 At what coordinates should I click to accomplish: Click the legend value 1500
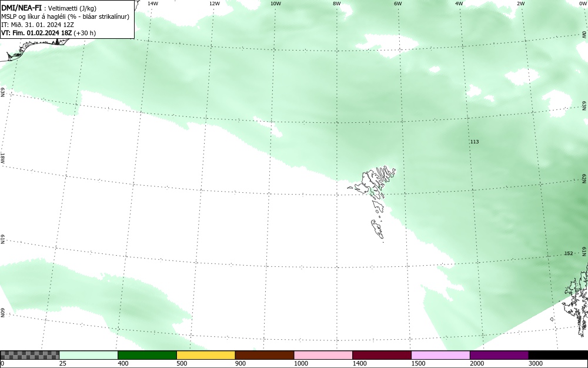pyautogui.click(x=418, y=363)
